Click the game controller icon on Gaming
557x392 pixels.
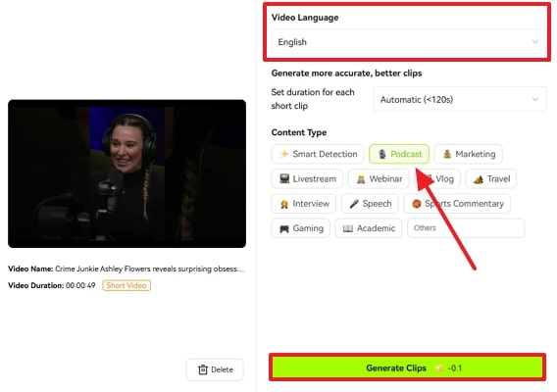[284, 228]
